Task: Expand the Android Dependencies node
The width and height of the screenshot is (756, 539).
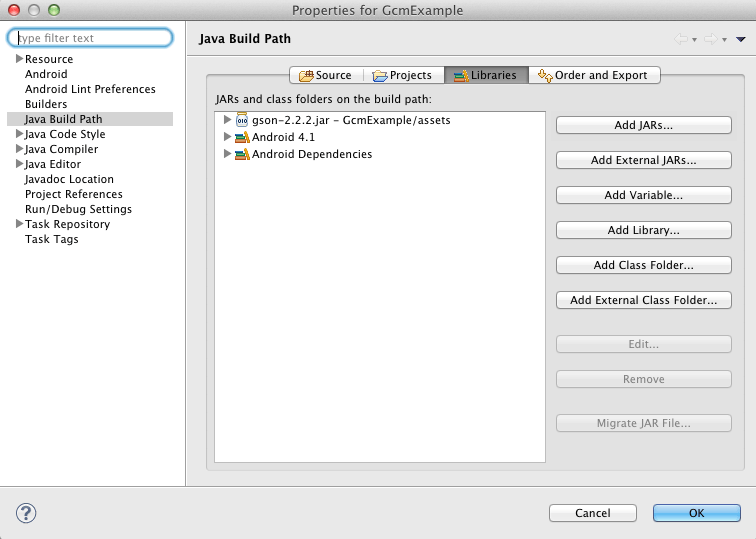Action: (x=227, y=154)
